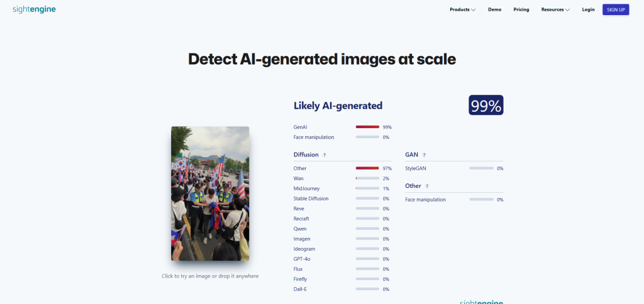Click the Wan 2% score bar
Viewport: 644px width, 304px height.
pos(367,178)
